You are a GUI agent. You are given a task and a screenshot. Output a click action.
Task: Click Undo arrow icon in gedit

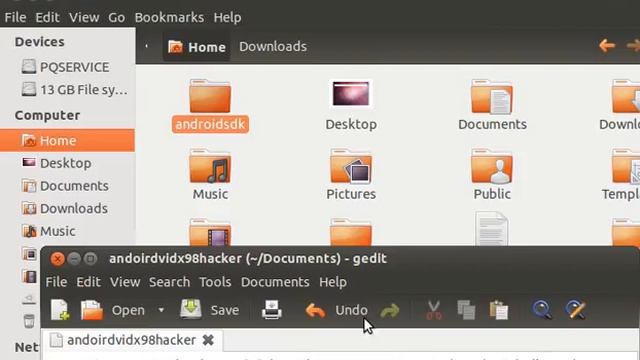pos(315,311)
